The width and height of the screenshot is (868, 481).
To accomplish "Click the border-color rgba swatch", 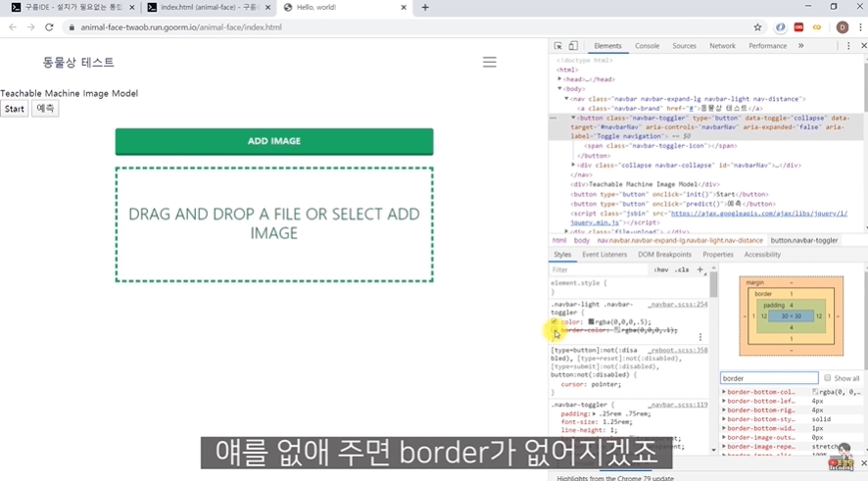I will tap(616, 330).
